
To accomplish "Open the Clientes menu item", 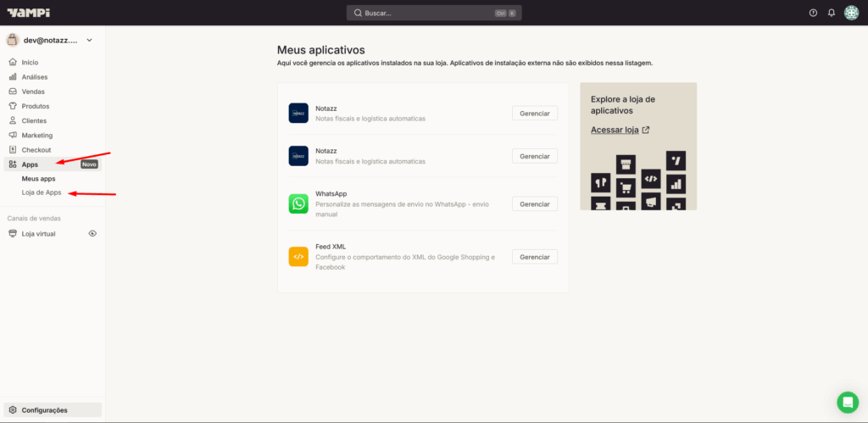I will tap(53, 120).
